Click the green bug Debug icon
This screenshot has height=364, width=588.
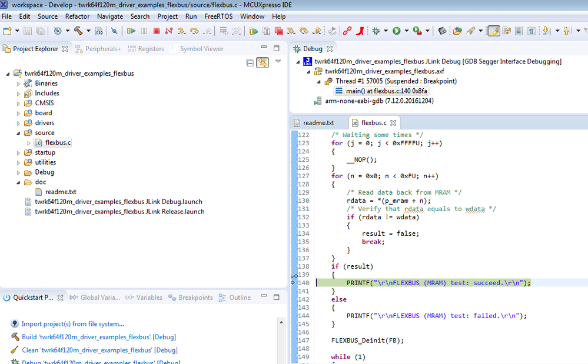click(376, 31)
